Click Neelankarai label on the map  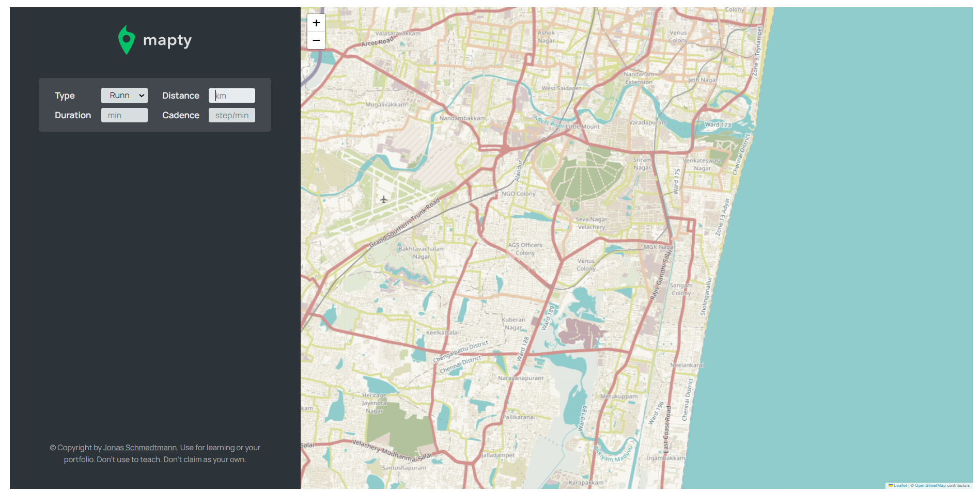click(x=687, y=365)
